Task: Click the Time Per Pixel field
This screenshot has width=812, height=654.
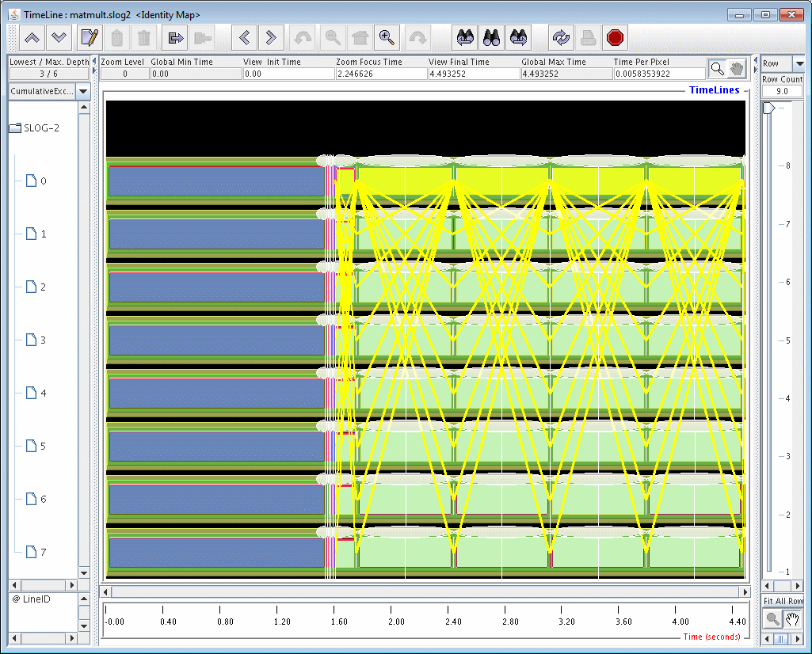Action: (659, 74)
